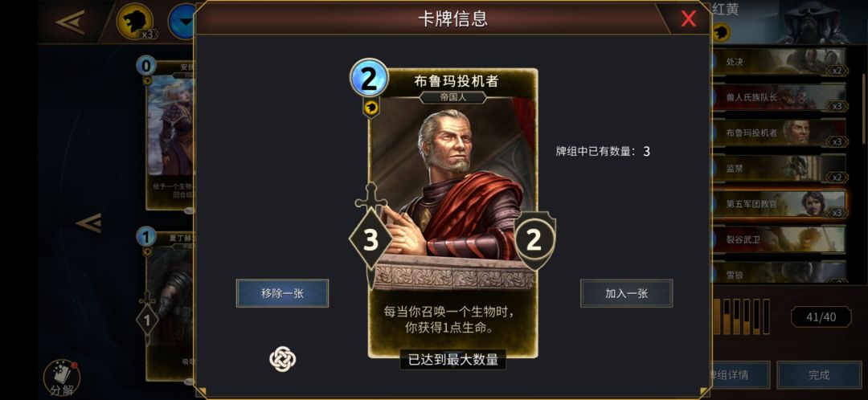Select 兽人氏族队长 in deck list
This screenshot has width=868, height=400.
[778, 97]
